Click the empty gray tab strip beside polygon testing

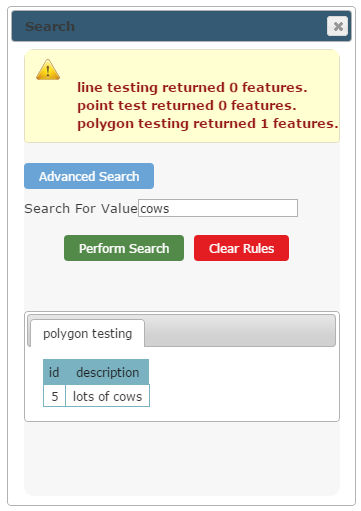click(x=240, y=330)
